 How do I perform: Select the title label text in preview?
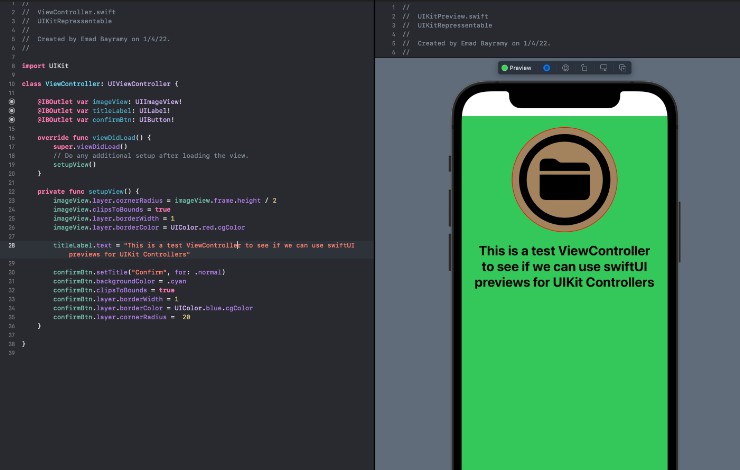click(x=566, y=267)
